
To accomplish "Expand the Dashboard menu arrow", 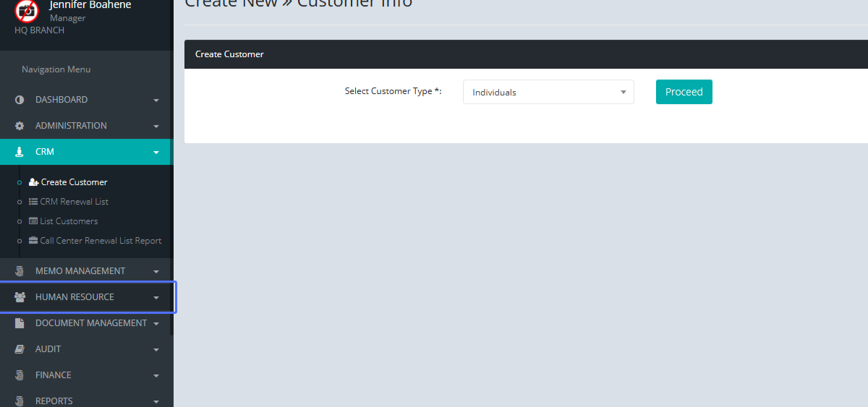I will point(156,100).
